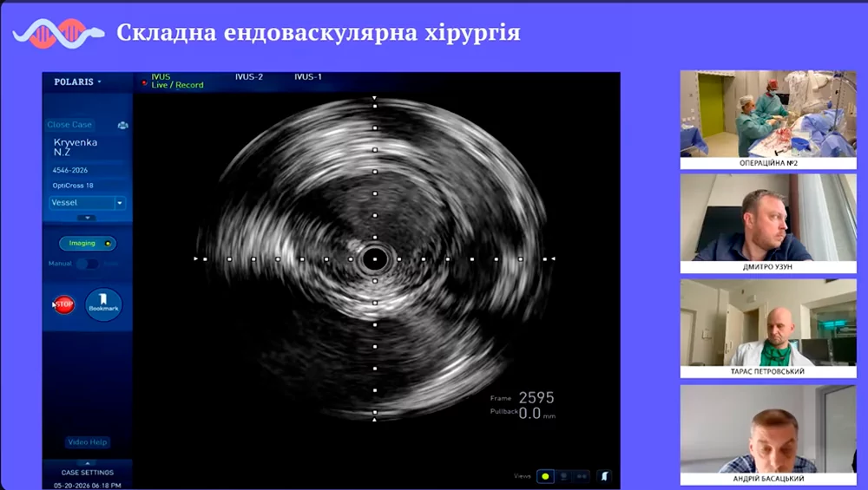Open АНДРІЙ БАСАЦЬКИЙ video thumbnail

[x=768, y=434]
